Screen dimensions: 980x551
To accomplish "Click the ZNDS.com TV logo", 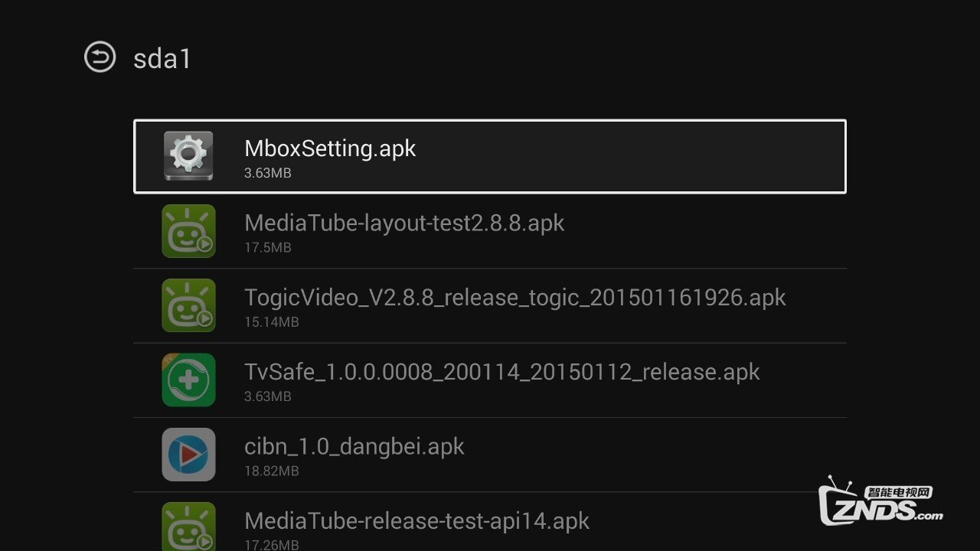I will [x=880, y=505].
